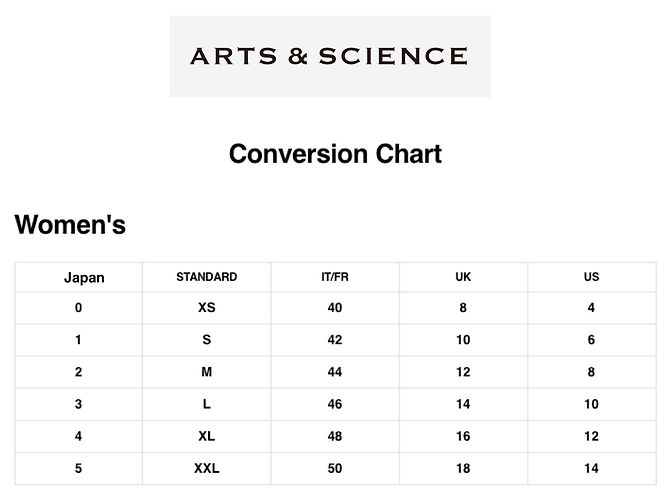Select the Conversion Chart heading
Image resolution: width=670 pixels, height=500 pixels.
335,154
